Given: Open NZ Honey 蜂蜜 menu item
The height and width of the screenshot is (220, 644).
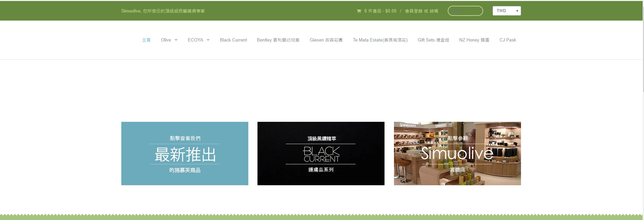Looking at the screenshot, I should [x=474, y=40].
